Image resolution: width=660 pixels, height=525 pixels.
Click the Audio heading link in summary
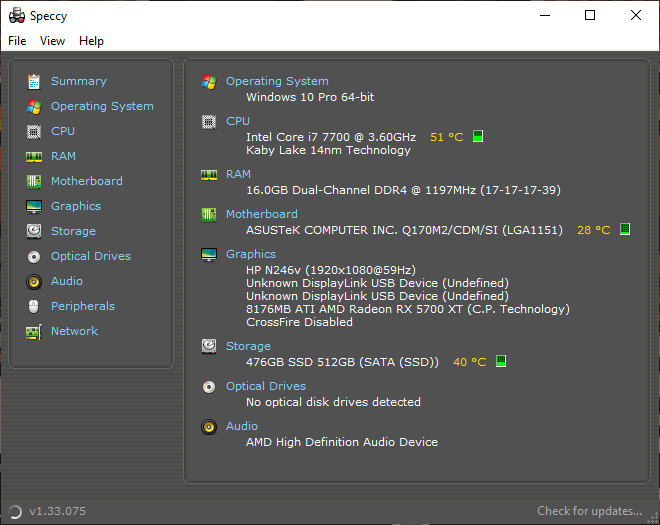[x=242, y=426]
